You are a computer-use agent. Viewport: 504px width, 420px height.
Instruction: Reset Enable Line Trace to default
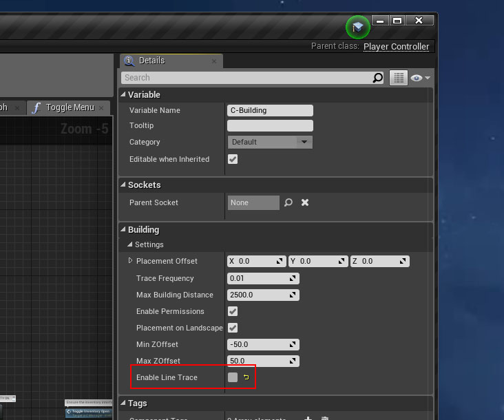click(246, 377)
